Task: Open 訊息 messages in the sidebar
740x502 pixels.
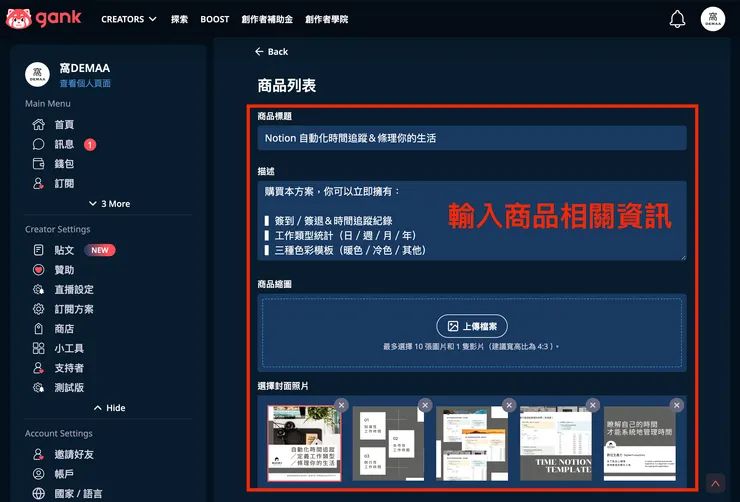Action: click(x=64, y=144)
